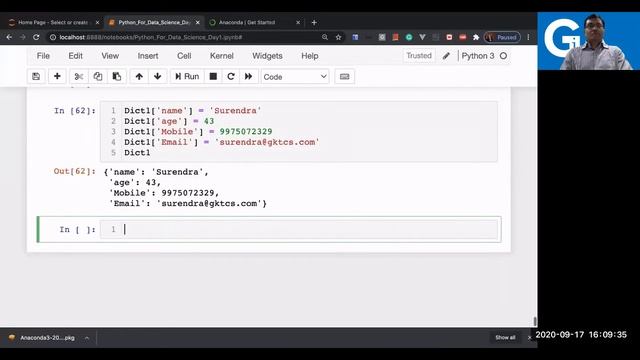Open the command palette keyboard icon
This screenshot has height=360, width=640.
point(344,76)
